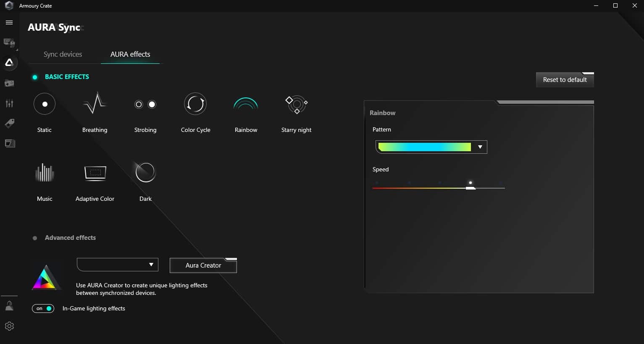Open the Settings gear icon
644x344 pixels.
point(9,326)
